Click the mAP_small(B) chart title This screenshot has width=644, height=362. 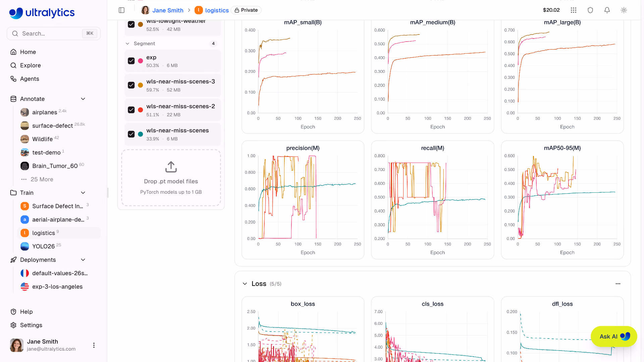click(x=303, y=22)
